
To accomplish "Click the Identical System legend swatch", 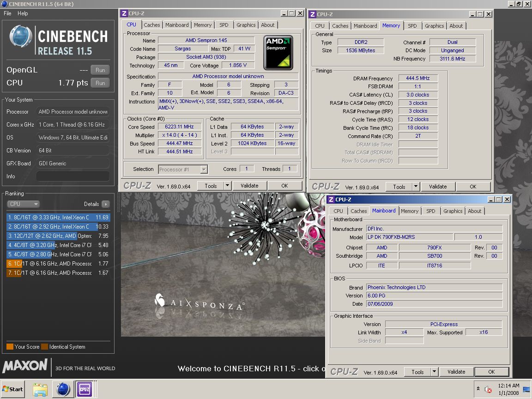I will 44,347.
